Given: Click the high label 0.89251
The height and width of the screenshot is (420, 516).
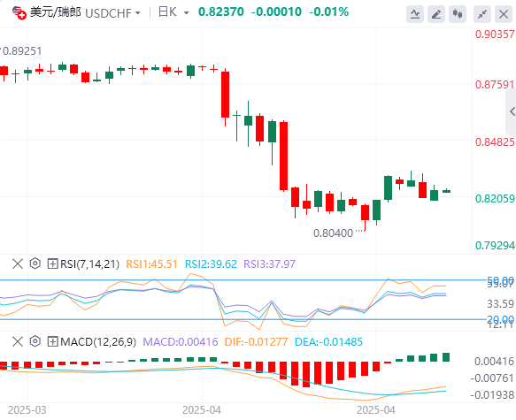Looking at the screenshot, I should [x=22, y=51].
